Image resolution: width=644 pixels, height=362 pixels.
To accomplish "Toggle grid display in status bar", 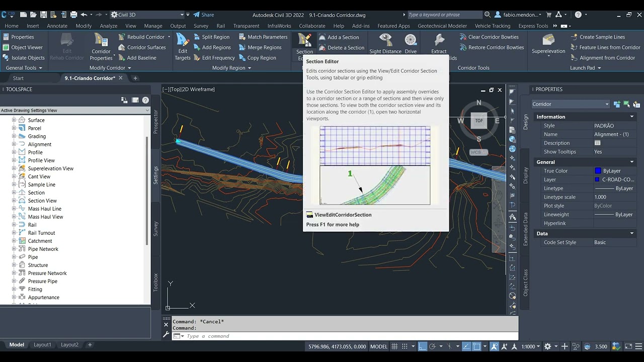I will click(395, 346).
